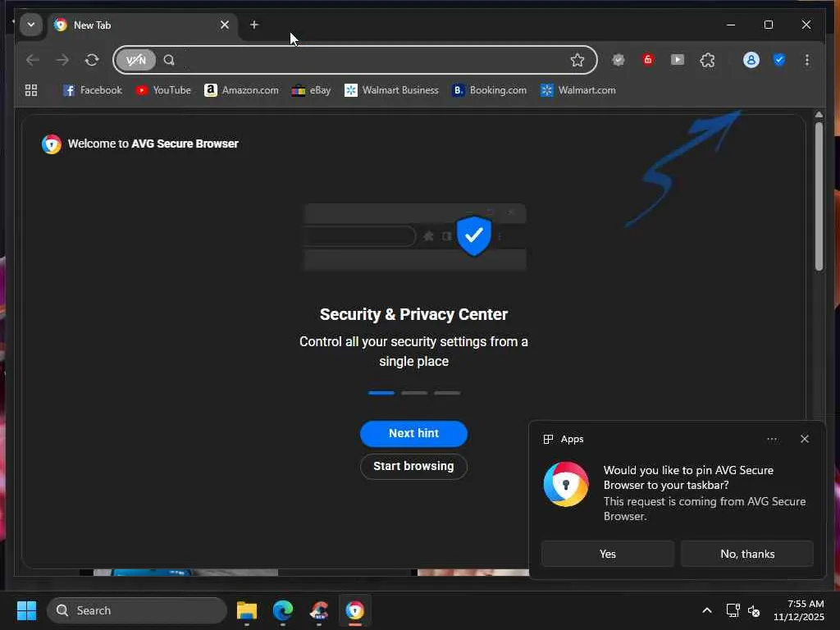Bookmark this page with the star icon
Image resolution: width=840 pixels, height=630 pixels.
point(577,60)
